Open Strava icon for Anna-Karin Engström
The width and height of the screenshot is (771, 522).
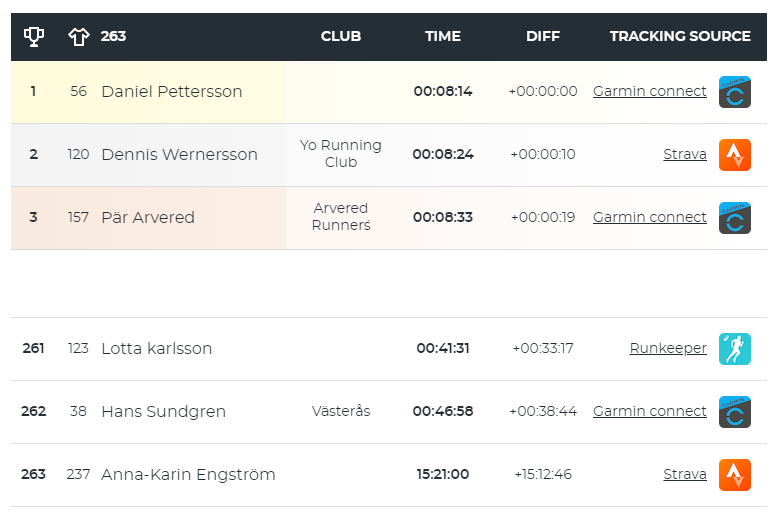(x=735, y=475)
